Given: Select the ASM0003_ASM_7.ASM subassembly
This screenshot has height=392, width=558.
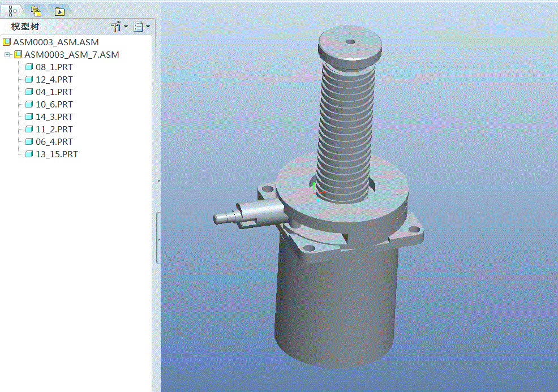Looking at the screenshot, I should 71,54.
